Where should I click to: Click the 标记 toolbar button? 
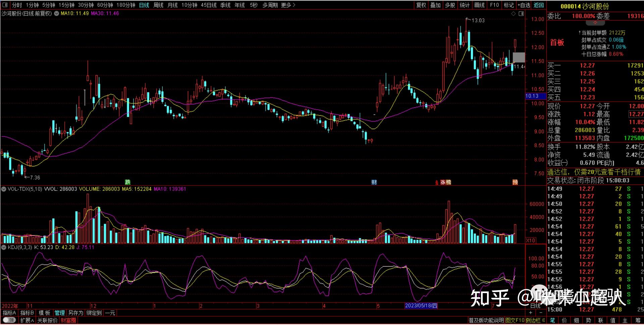(x=509, y=5)
